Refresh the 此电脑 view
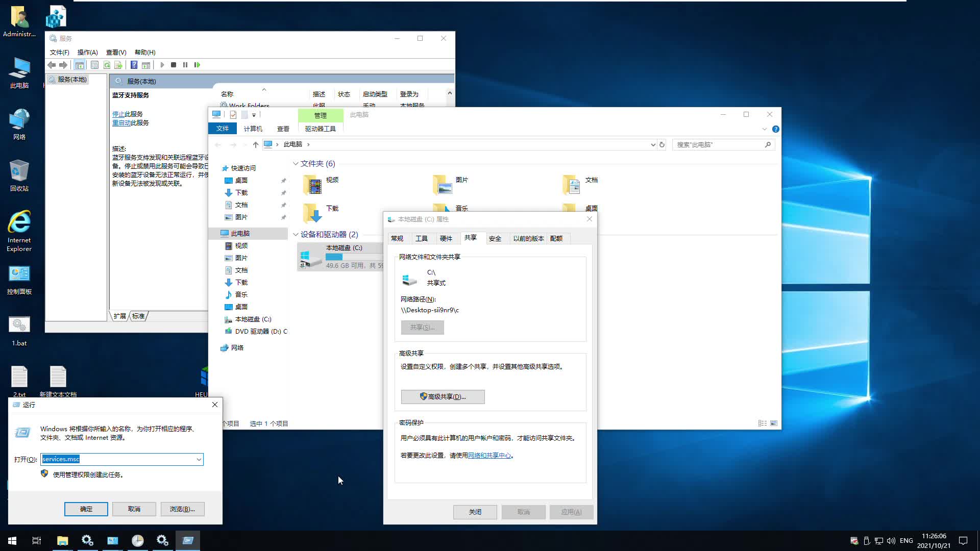The height and width of the screenshot is (551, 980). [662, 144]
